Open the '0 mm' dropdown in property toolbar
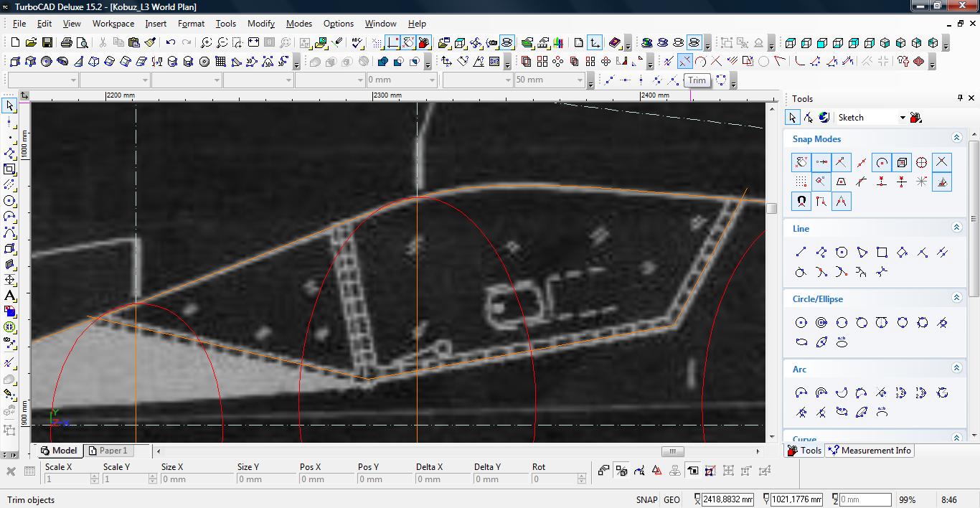This screenshot has width=980, height=508. (432, 80)
